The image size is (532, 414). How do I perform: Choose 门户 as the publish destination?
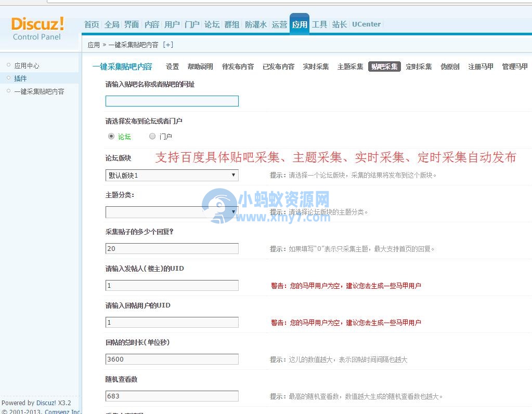click(x=152, y=136)
